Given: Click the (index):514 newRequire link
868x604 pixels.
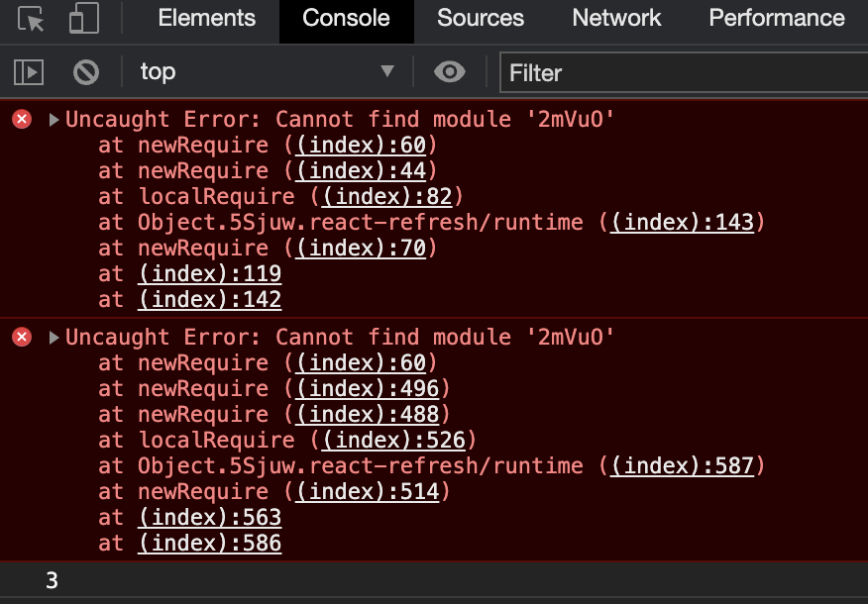Looking at the screenshot, I should pyautogui.click(x=367, y=492).
